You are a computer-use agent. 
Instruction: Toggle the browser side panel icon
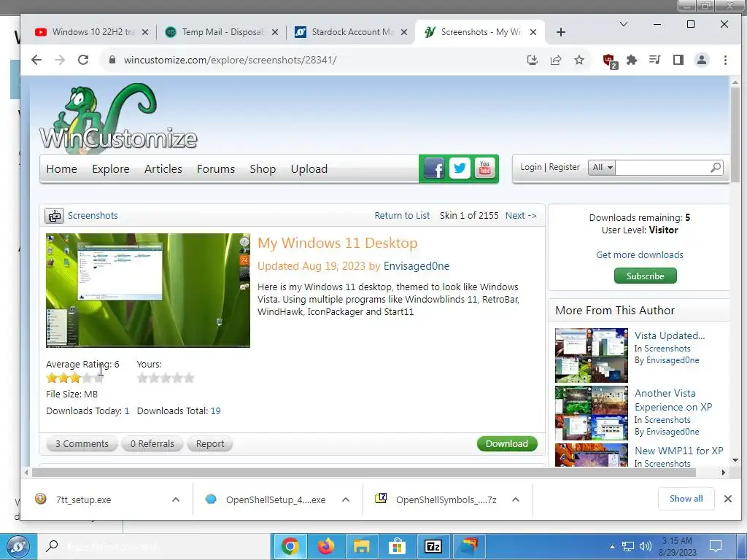(x=678, y=60)
